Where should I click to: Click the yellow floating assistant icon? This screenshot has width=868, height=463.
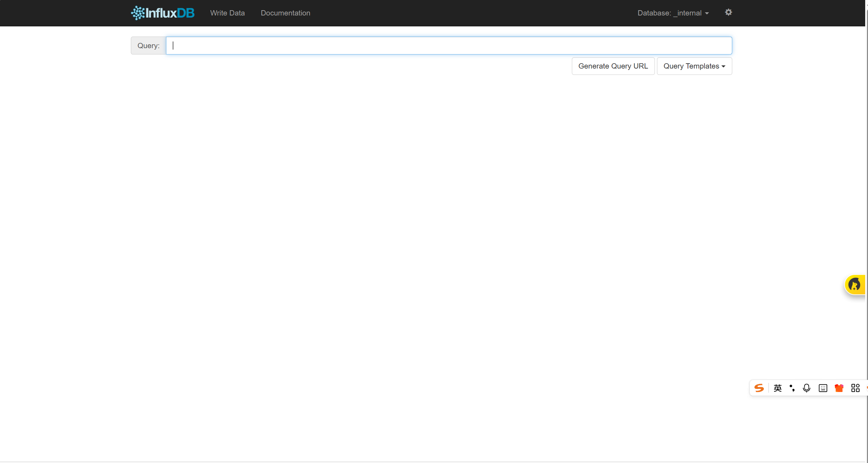click(x=855, y=284)
